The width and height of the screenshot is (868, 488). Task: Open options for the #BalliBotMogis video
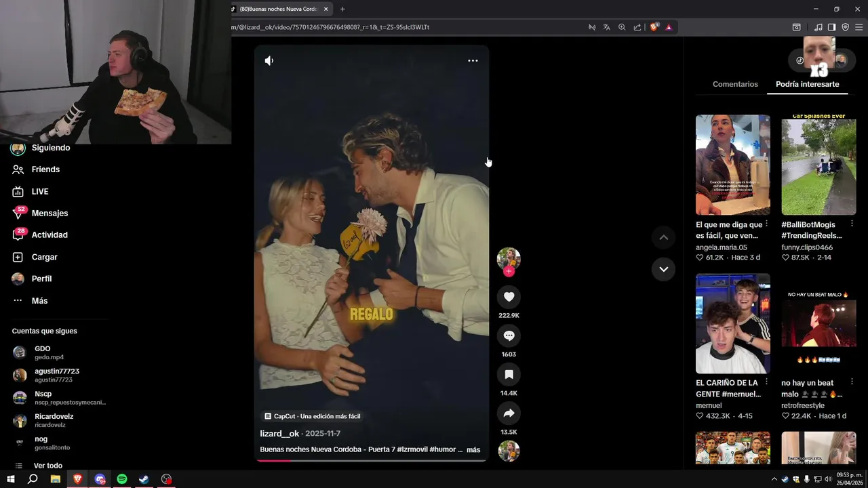852,224
